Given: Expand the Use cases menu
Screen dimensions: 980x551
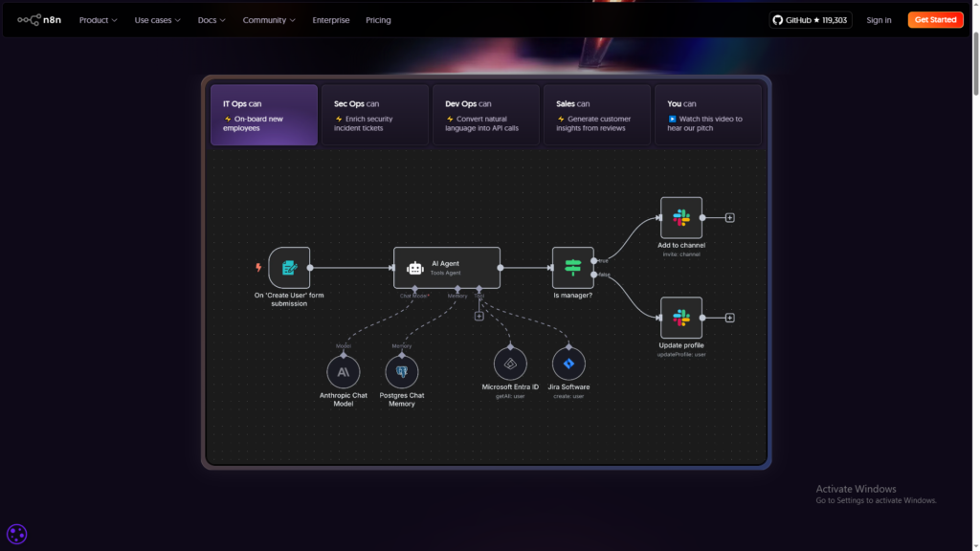Looking at the screenshot, I should click(156, 19).
